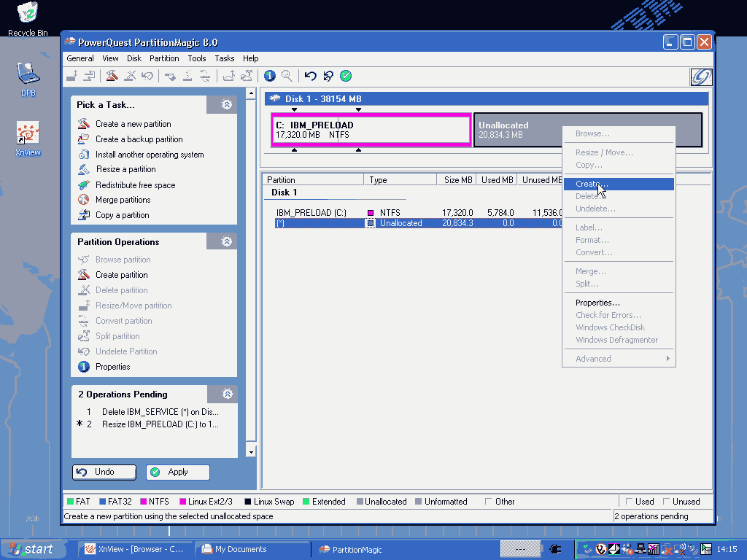Viewport: 747px width, 560px height.
Task: Open the XnView desktop shortcut icon
Action: 28,134
